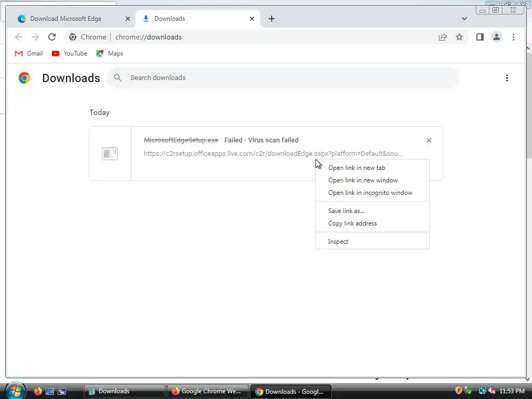The image size is (532, 399).
Task: Launch Firefox from the quick launch bar
Action: point(37,391)
